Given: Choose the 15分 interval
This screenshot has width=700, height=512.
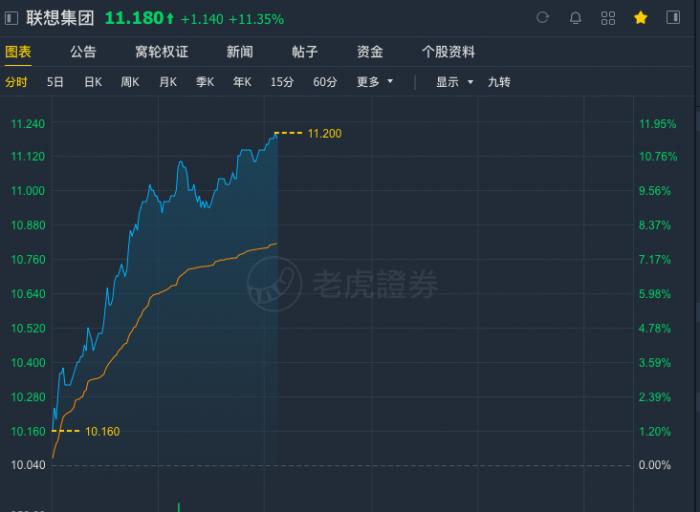Looking at the screenshot, I should (281, 82).
